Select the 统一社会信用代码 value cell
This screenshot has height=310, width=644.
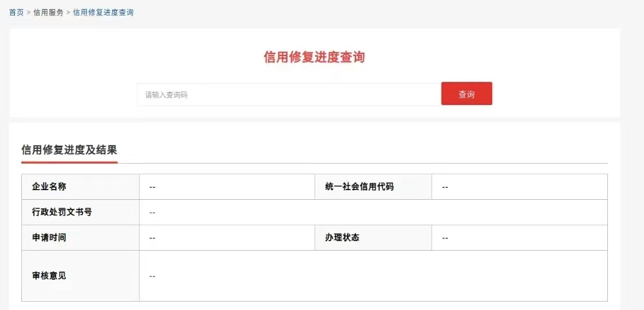click(x=519, y=187)
